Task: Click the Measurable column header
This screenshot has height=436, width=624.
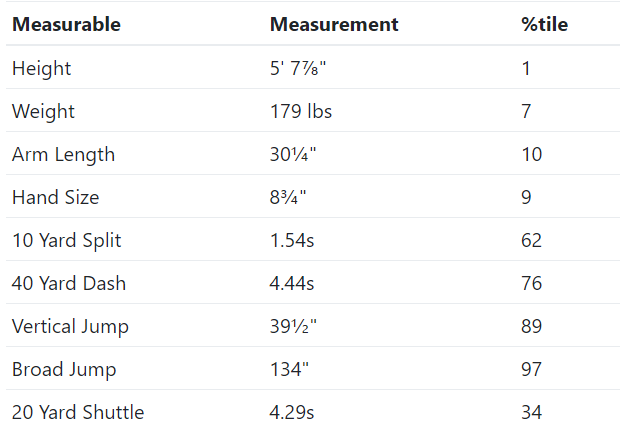Action: (66, 24)
